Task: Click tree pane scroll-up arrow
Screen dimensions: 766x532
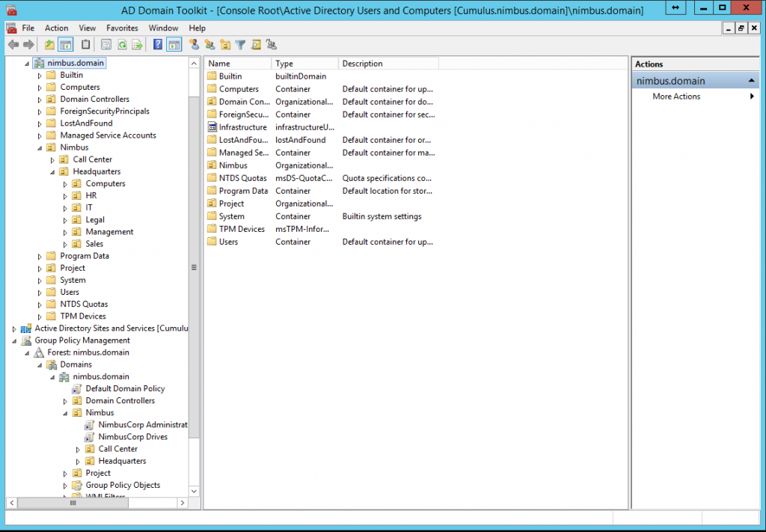Action: coord(194,64)
